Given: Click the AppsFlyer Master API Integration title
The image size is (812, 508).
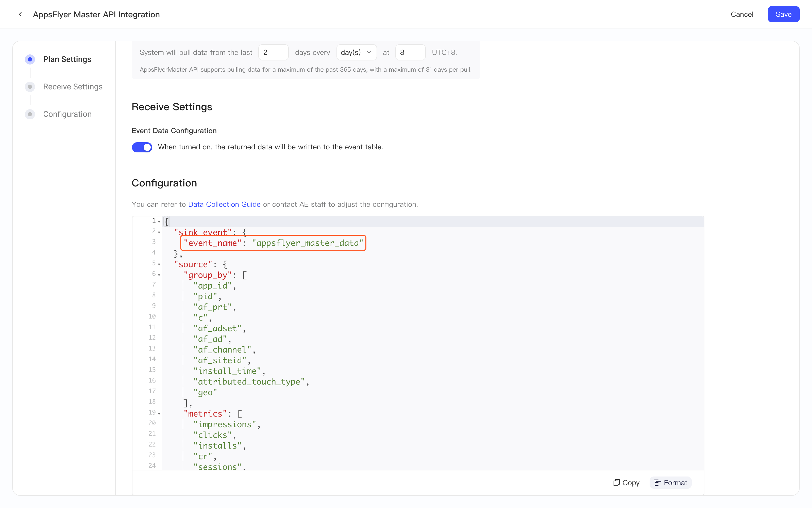Looking at the screenshot, I should point(96,14).
